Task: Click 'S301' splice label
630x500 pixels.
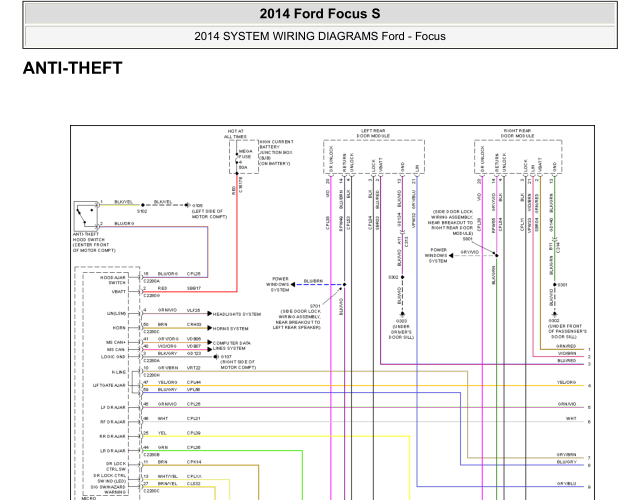Action: click(562, 285)
